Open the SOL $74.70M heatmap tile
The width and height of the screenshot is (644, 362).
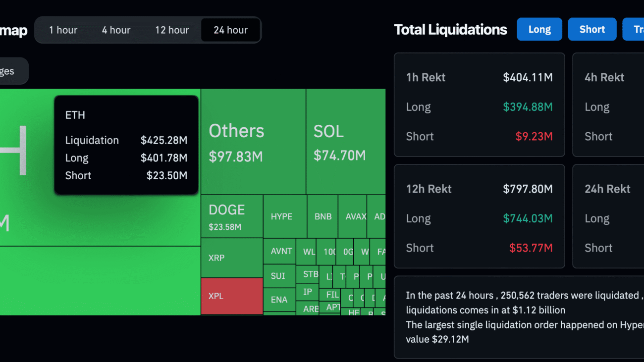(345, 142)
